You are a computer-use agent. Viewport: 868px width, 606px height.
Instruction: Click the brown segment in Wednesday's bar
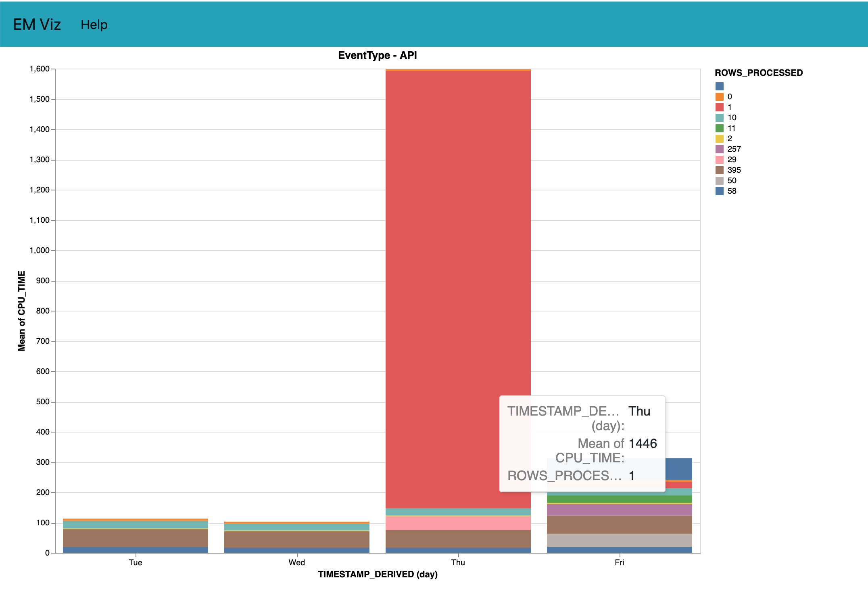coord(297,539)
